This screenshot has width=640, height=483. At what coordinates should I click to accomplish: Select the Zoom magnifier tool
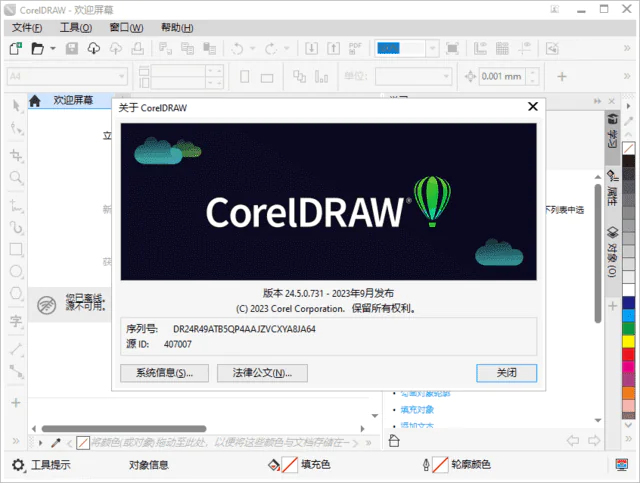pos(16,177)
